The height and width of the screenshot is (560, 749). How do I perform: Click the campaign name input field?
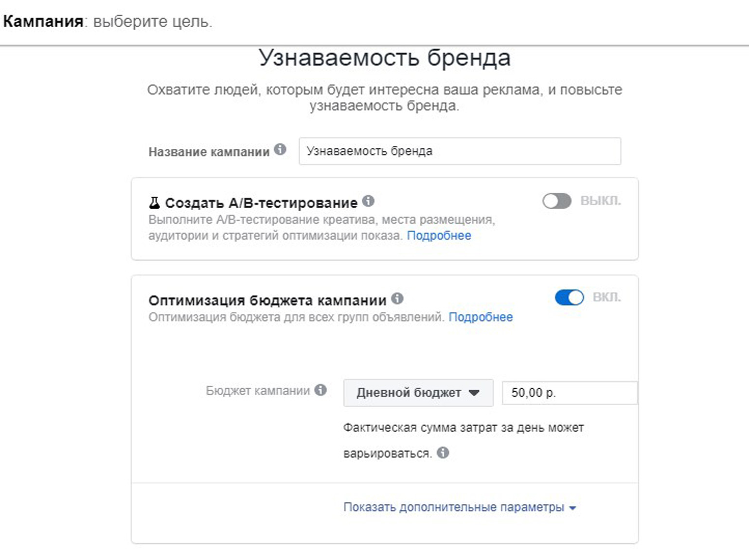pos(459,151)
